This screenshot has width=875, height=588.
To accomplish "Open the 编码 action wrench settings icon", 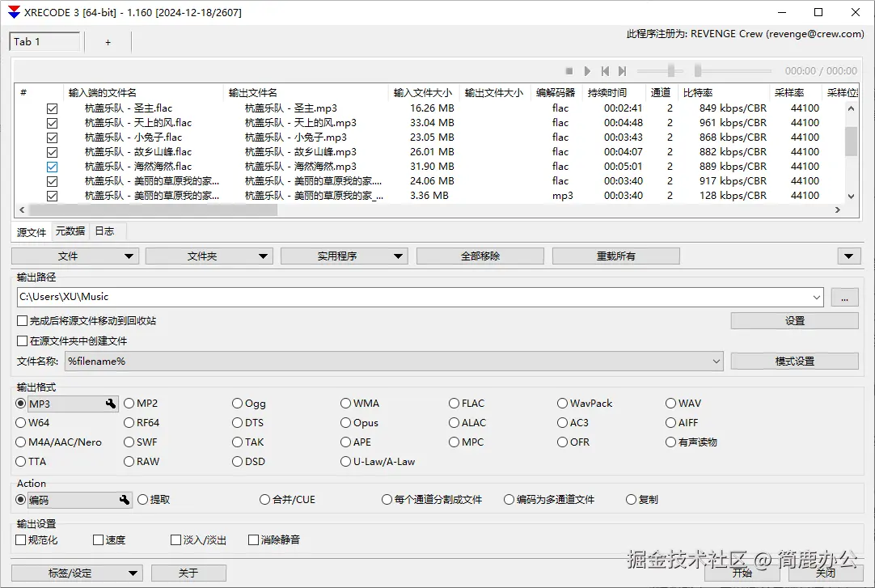I will (x=125, y=500).
